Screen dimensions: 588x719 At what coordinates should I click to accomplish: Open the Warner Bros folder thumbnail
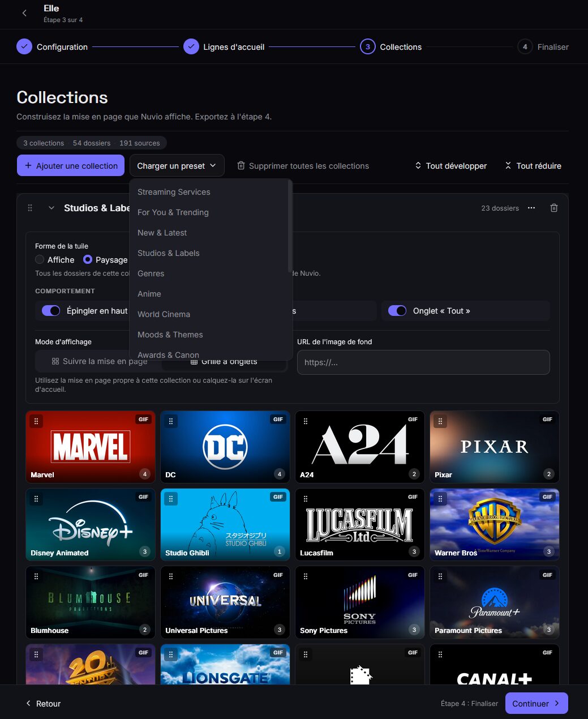(495, 524)
